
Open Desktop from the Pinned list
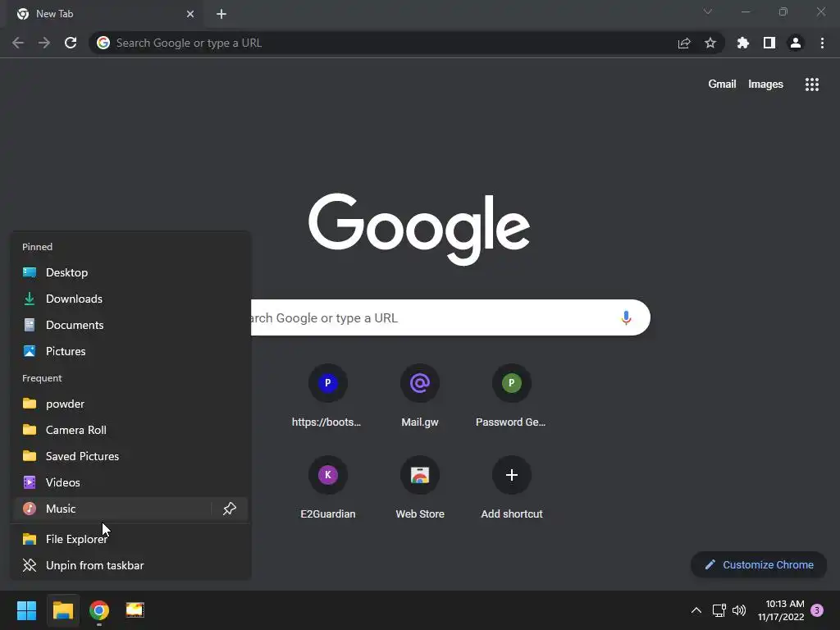(130, 272)
